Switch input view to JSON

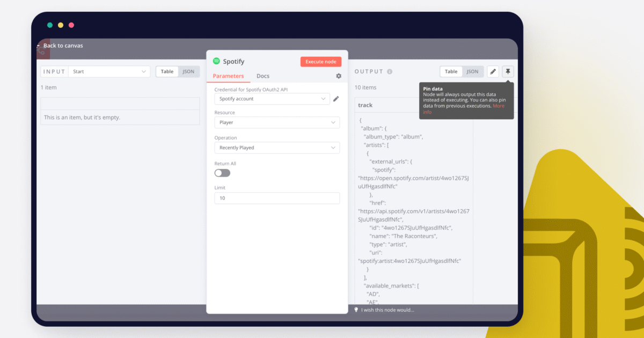click(188, 71)
